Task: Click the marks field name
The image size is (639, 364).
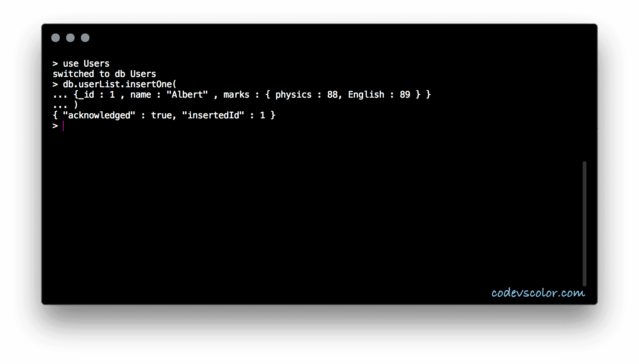Action: click(236, 95)
